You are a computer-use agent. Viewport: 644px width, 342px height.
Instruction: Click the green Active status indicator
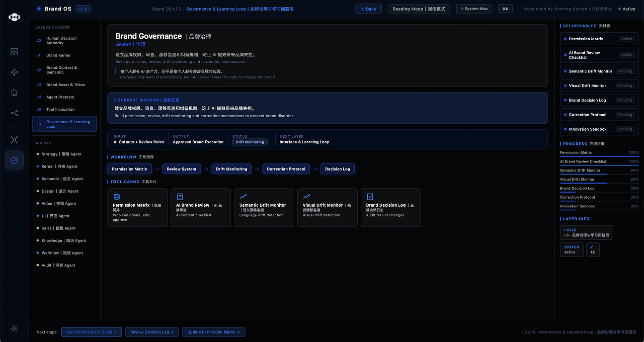[626, 9]
